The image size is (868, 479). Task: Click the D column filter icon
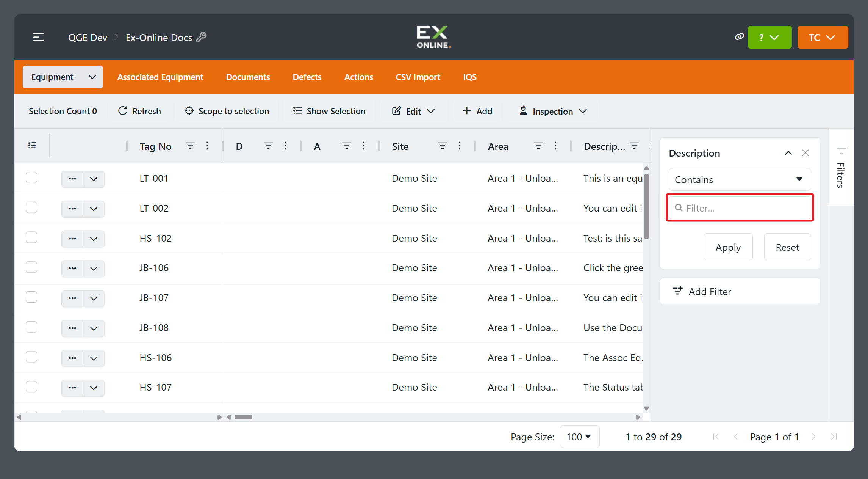(268, 146)
